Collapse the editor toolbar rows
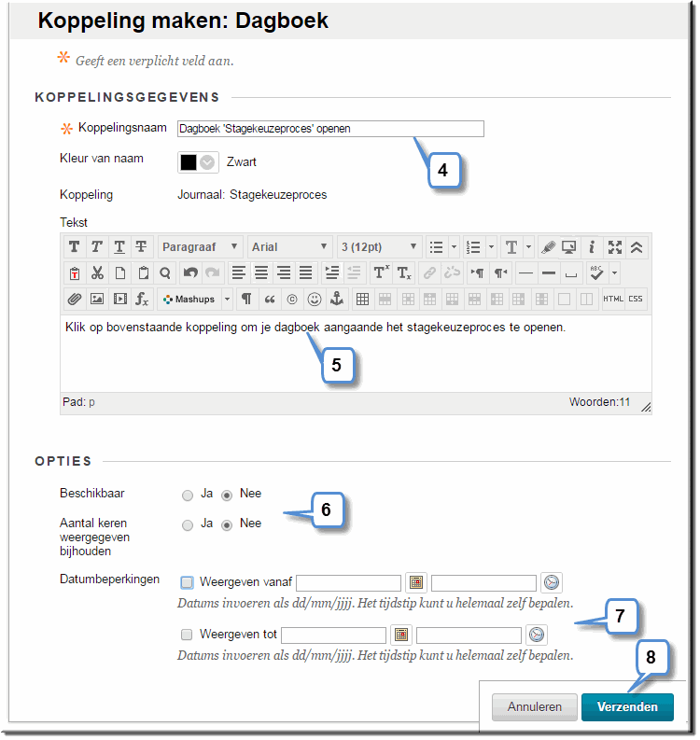The image size is (700, 740). pyautogui.click(x=637, y=247)
